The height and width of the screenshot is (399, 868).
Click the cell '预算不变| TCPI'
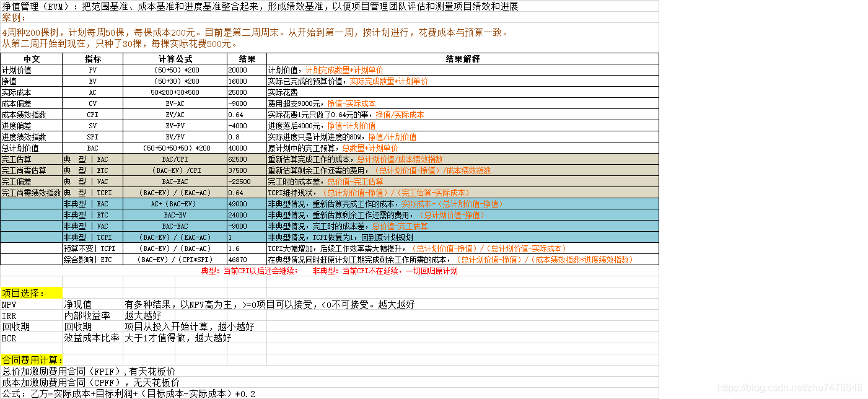93,248
